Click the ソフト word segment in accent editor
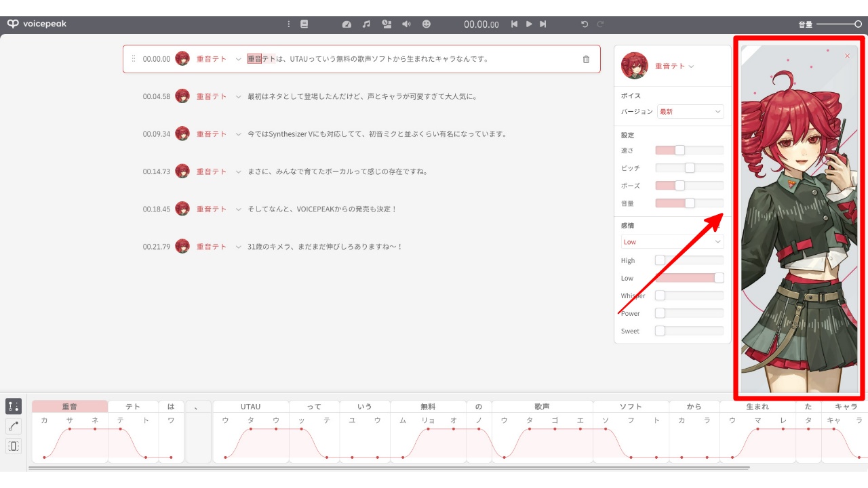This screenshot has width=868, height=488. tap(631, 407)
